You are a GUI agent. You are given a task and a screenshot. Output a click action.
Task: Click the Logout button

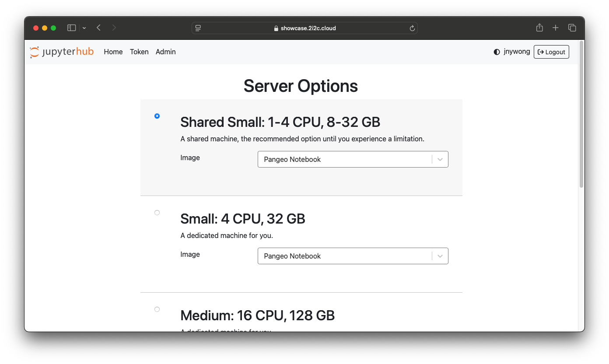[x=551, y=52]
